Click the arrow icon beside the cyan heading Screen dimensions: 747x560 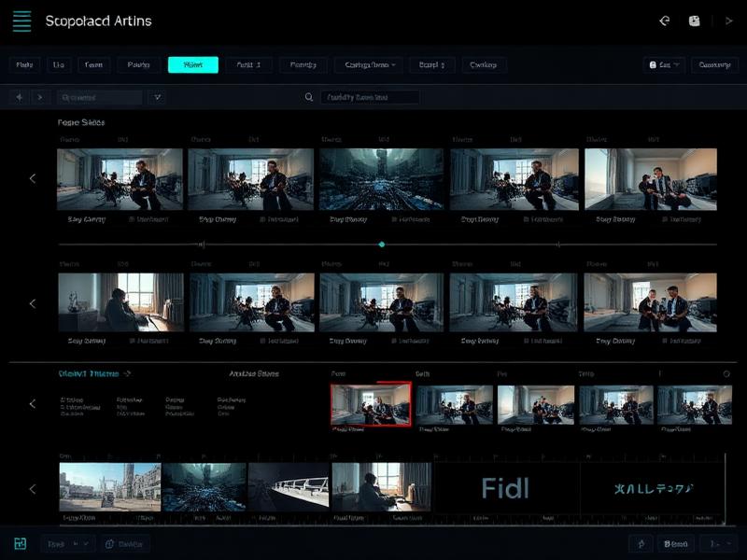pos(127,374)
